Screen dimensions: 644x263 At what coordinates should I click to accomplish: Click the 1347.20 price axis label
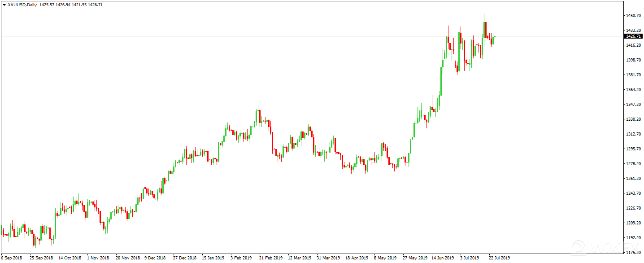(x=633, y=105)
